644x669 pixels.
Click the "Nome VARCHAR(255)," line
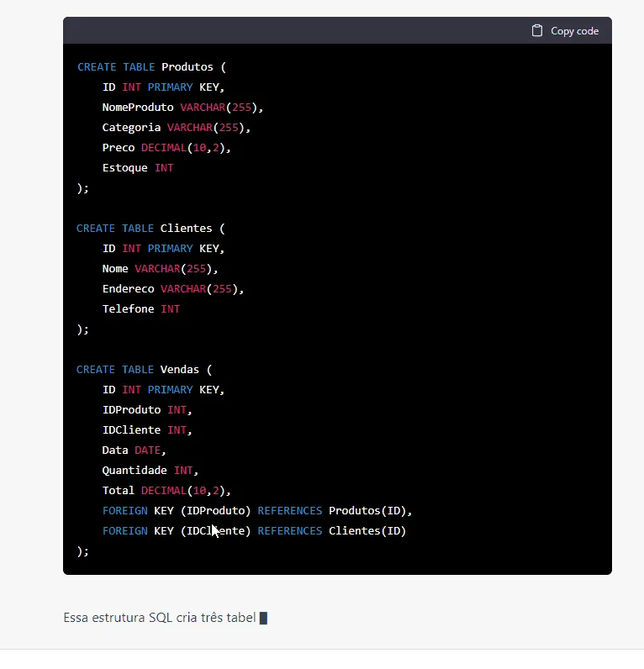160,268
